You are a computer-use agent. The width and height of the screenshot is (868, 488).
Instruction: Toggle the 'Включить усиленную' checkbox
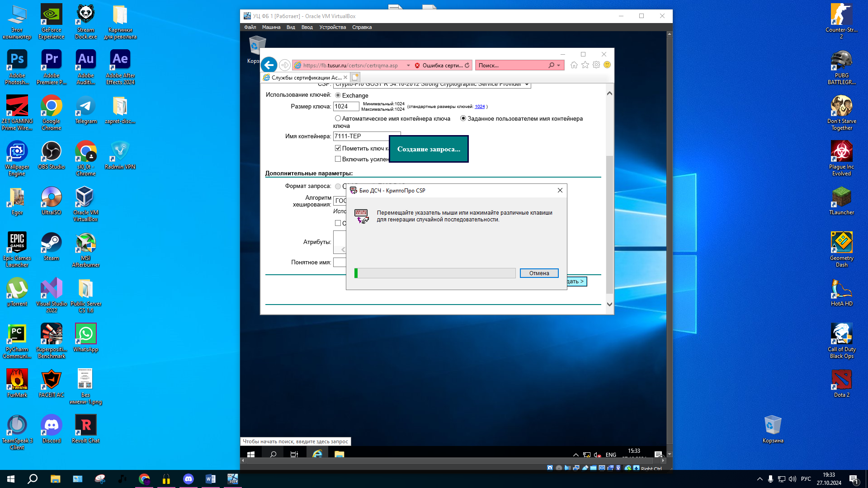338,159
